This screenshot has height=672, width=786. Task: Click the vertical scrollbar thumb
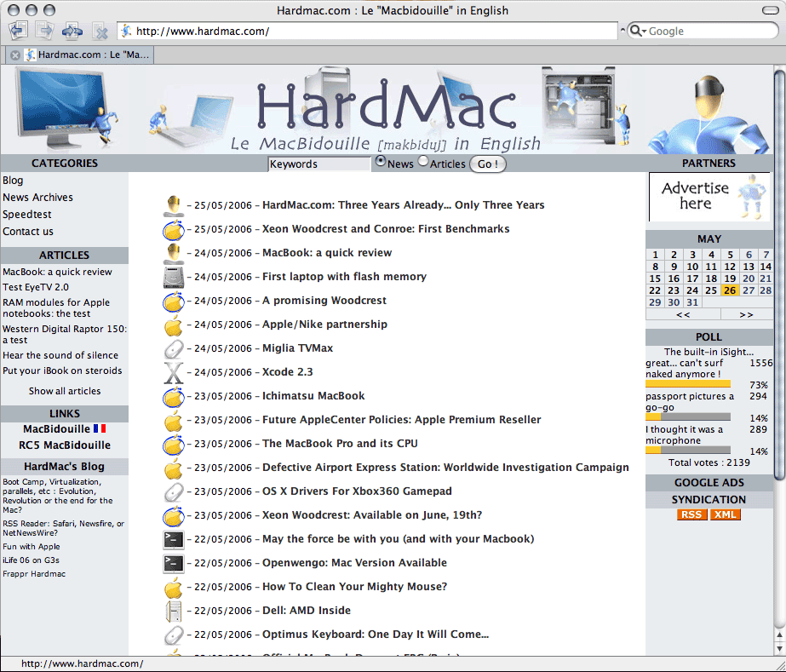tap(779, 275)
